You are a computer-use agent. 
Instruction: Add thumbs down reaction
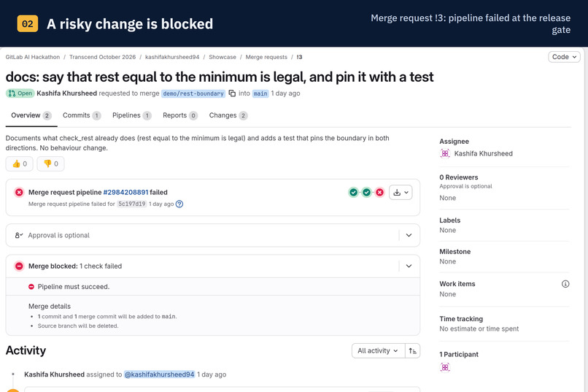point(50,164)
